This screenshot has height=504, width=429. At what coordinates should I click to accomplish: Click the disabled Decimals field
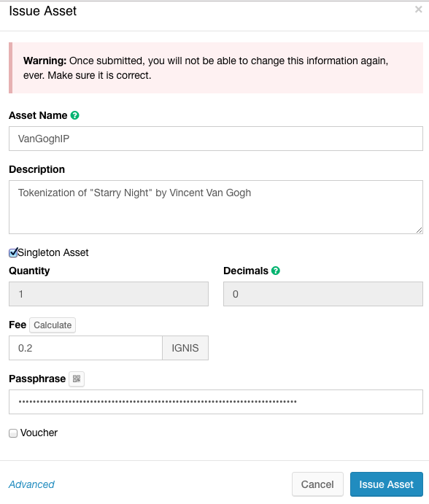pyautogui.click(x=323, y=294)
